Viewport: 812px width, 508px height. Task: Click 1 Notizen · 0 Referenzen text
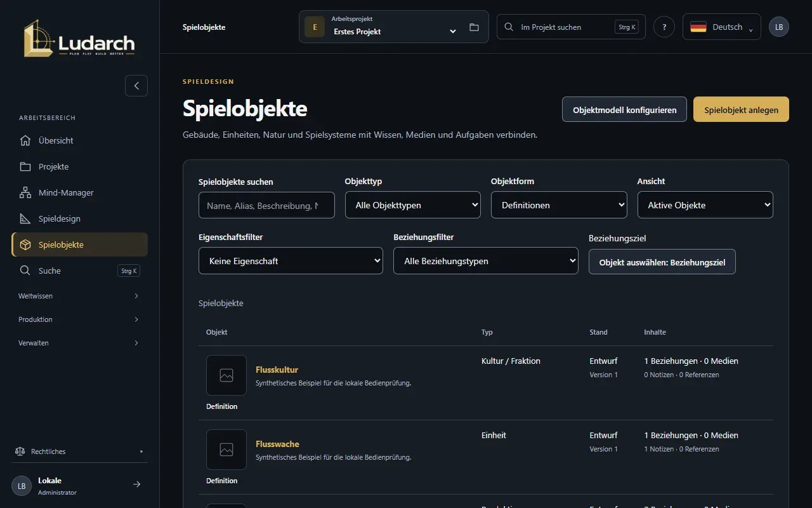click(681, 449)
